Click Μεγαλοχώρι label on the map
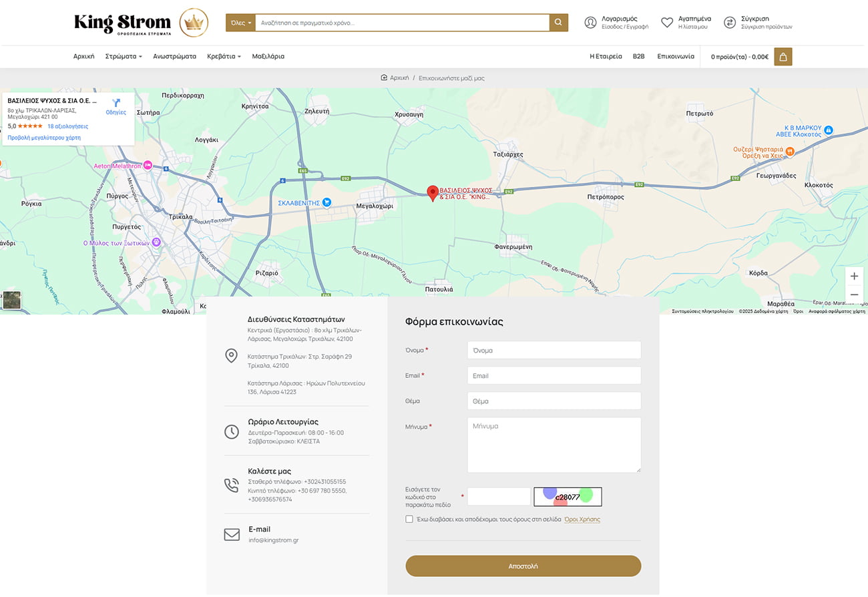This screenshot has height=597, width=868. (375, 206)
